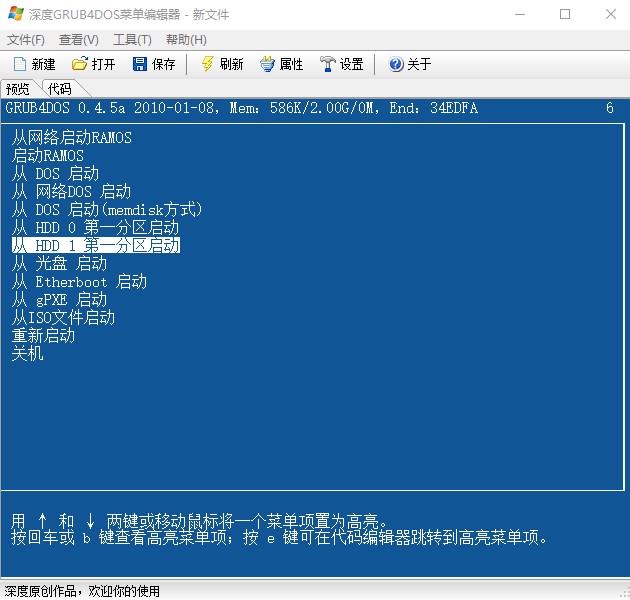Open the 帮助(H) menu
Image resolution: width=630 pixels, height=600 pixels.
point(186,40)
